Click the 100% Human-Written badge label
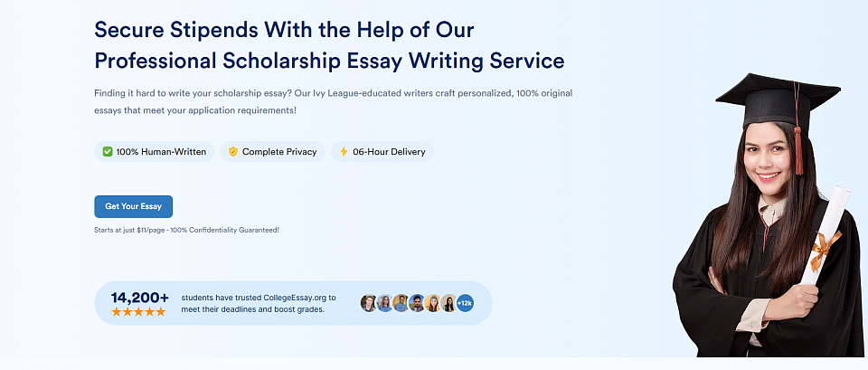The height and width of the screenshot is (370, 868). click(161, 152)
